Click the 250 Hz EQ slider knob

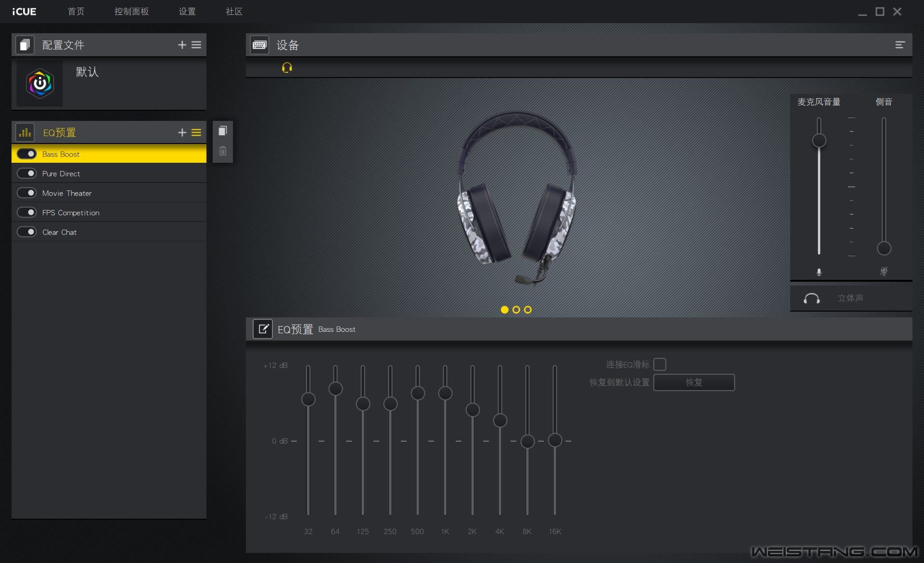(x=390, y=404)
